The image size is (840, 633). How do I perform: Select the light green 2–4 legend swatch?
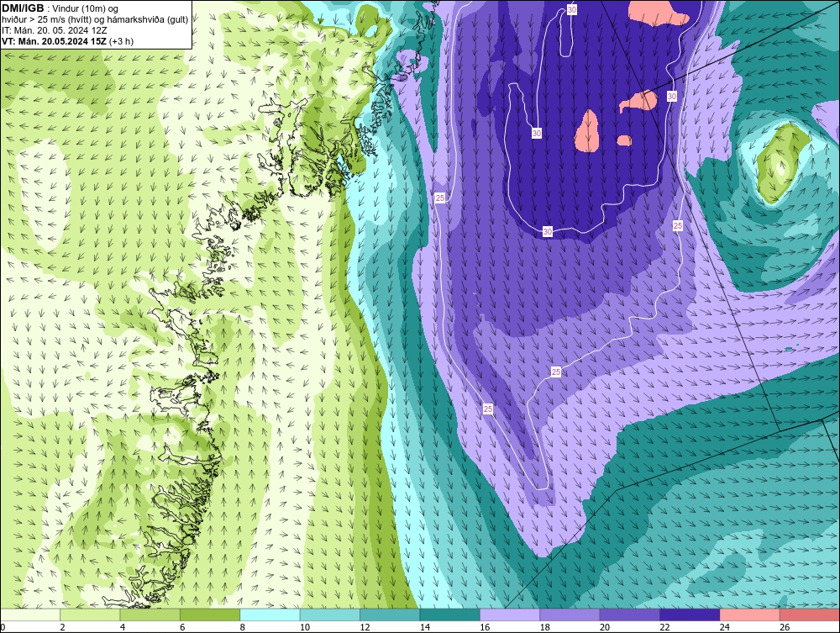click(x=90, y=615)
